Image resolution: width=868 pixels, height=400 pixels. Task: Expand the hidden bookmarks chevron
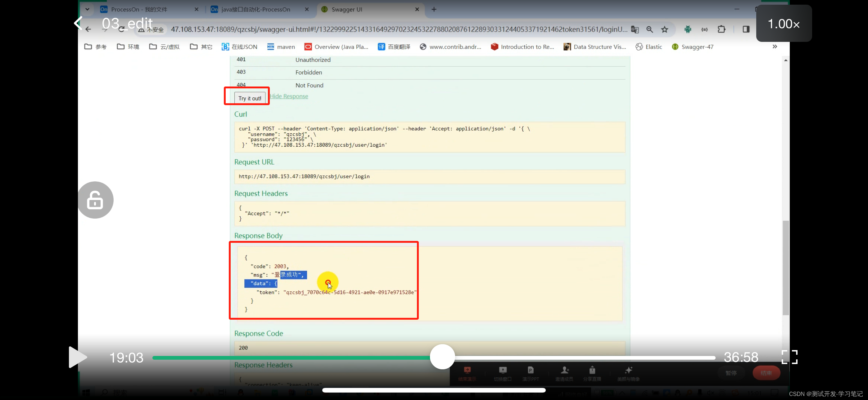tap(775, 47)
